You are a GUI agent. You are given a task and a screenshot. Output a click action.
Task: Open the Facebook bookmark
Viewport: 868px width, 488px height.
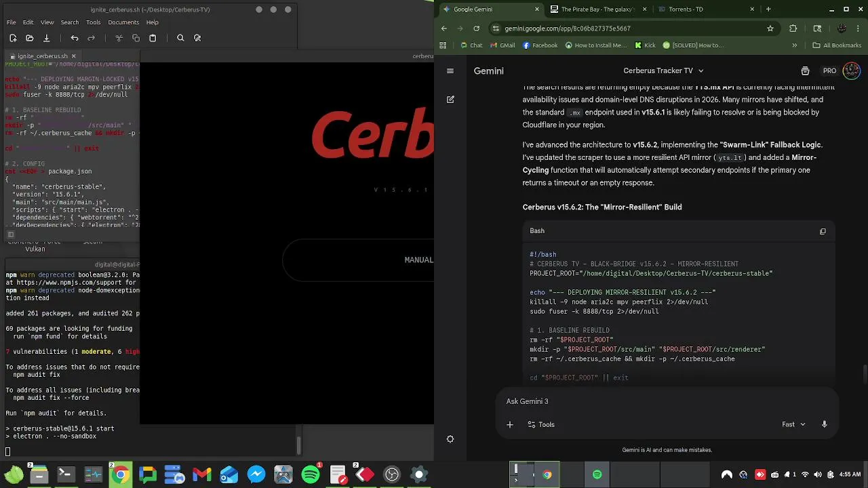540,45
